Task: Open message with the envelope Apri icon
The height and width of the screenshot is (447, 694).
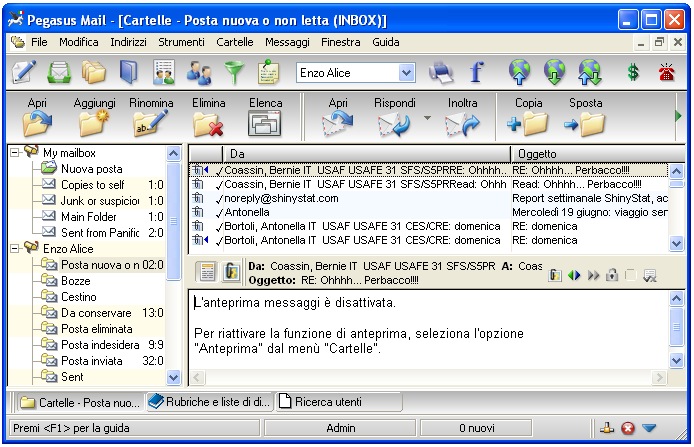Action: pos(338,117)
